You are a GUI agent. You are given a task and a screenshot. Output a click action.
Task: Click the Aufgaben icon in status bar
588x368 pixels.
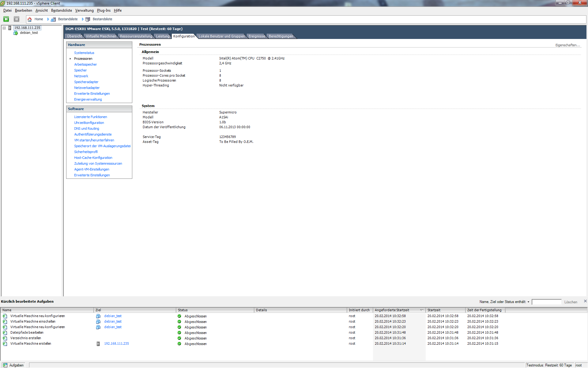(x=5, y=365)
